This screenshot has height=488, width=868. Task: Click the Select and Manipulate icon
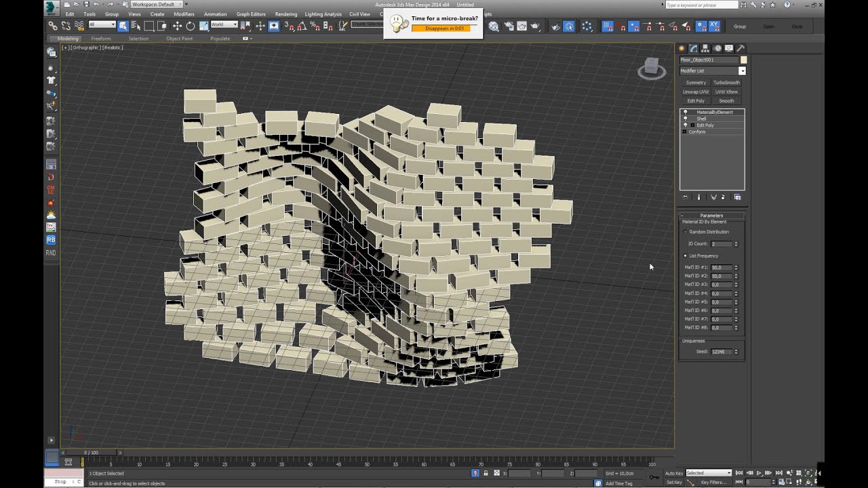click(x=260, y=26)
